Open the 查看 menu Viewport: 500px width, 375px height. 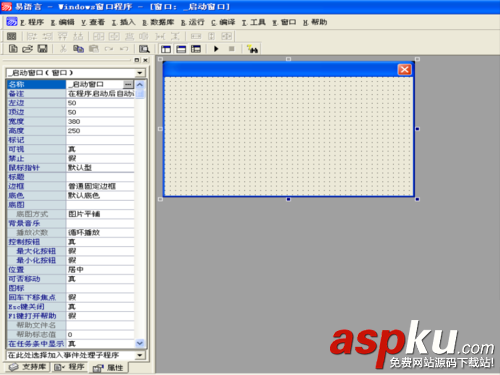pos(93,22)
